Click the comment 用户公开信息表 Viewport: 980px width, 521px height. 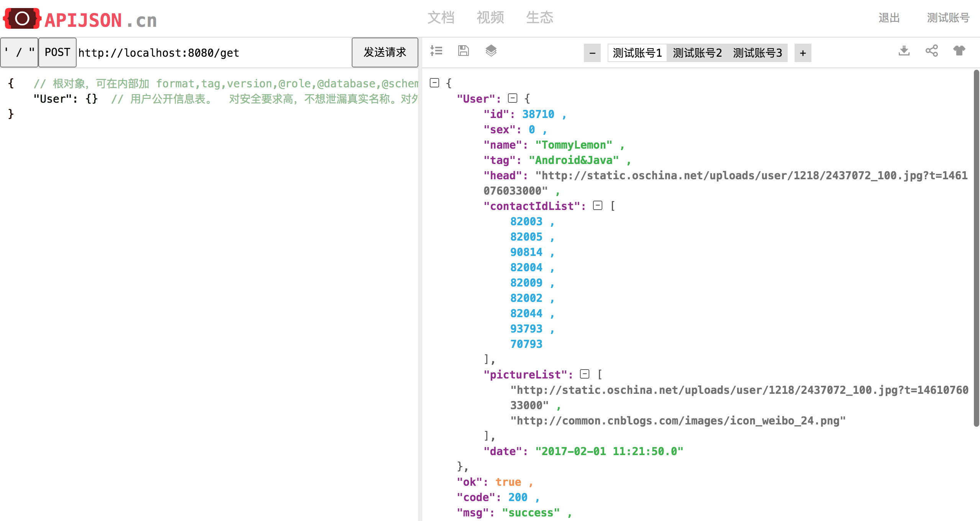264,99
